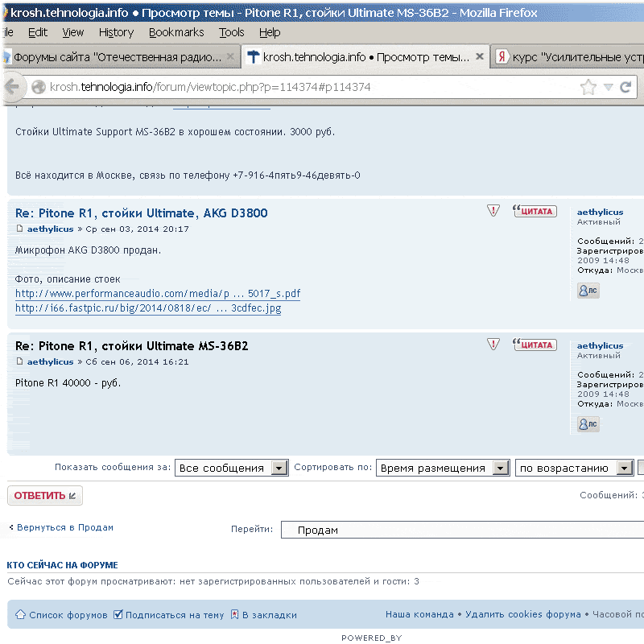Close the krosh.tehnologia.info tab

[x=479, y=56]
